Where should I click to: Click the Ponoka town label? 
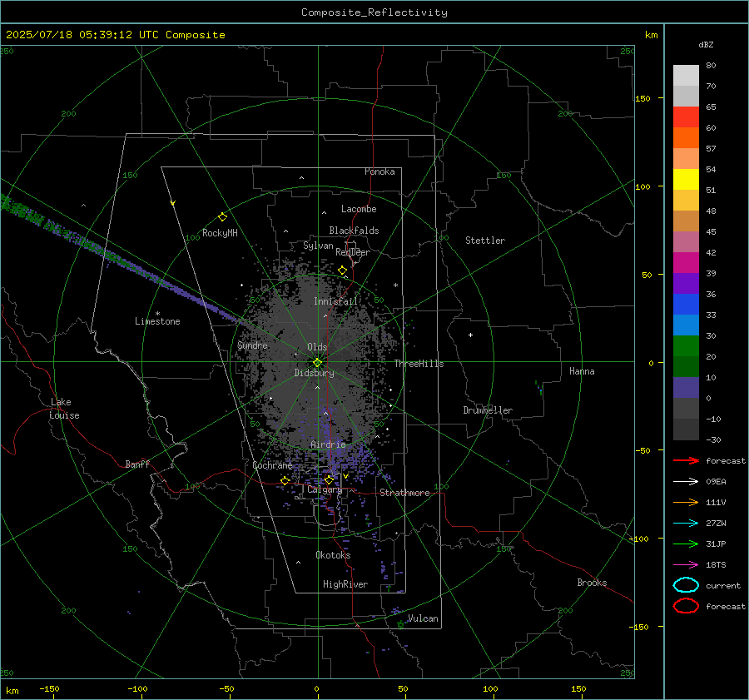click(379, 171)
